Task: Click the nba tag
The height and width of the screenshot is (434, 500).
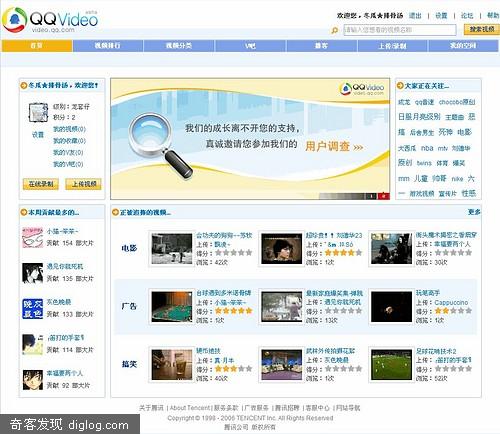Action: click(427, 148)
